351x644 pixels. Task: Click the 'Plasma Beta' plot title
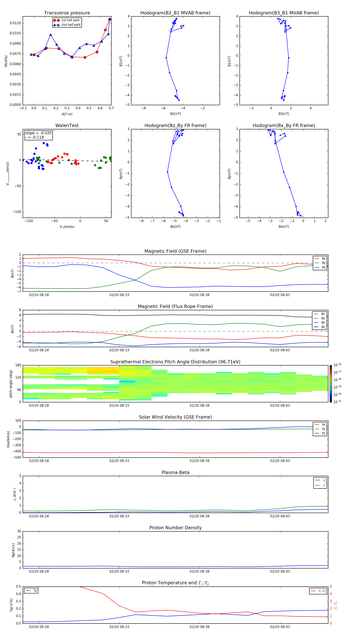click(175, 473)
